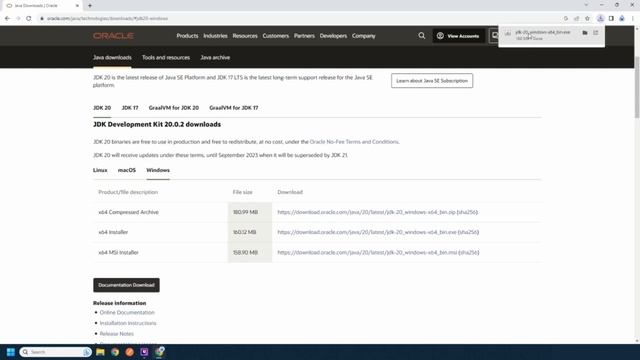This screenshot has width=640, height=360.
Task: Reload the page with refresh icon
Action: tap(29, 18)
